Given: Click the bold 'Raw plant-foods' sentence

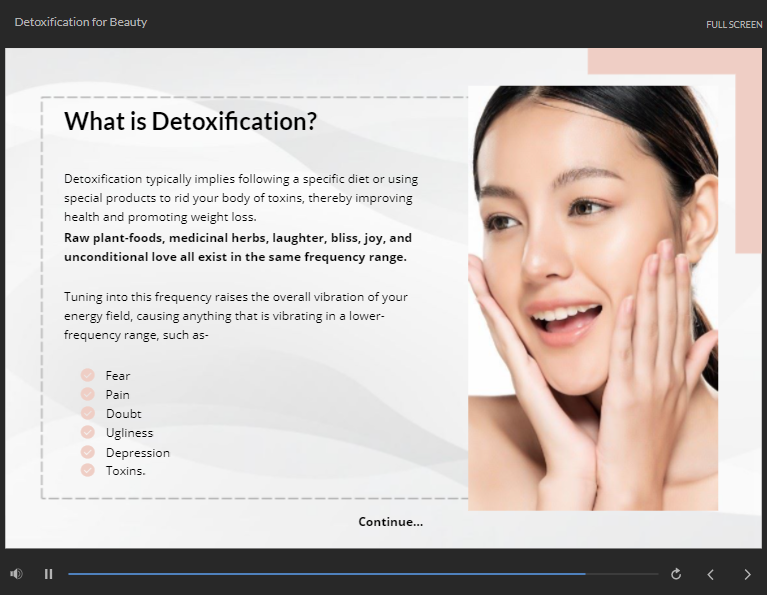Looking at the screenshot, I should 238,247.
